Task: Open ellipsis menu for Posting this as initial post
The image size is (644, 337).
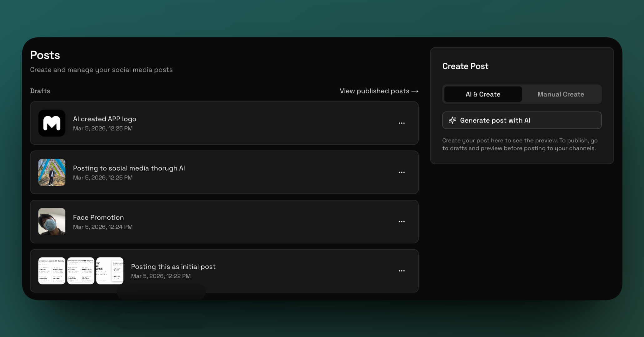Action: 402,271
